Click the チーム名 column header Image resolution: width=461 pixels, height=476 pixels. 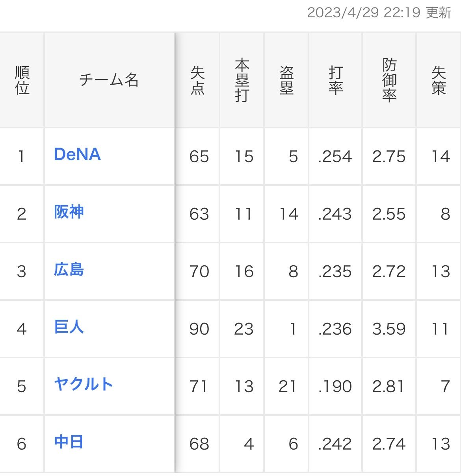point(109,80)
